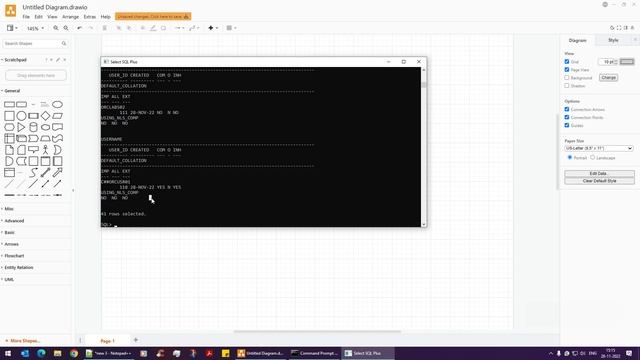The image size is (640, 360).
Task: Open the Insert plus dropdown
Action: (x=213, y=28)
